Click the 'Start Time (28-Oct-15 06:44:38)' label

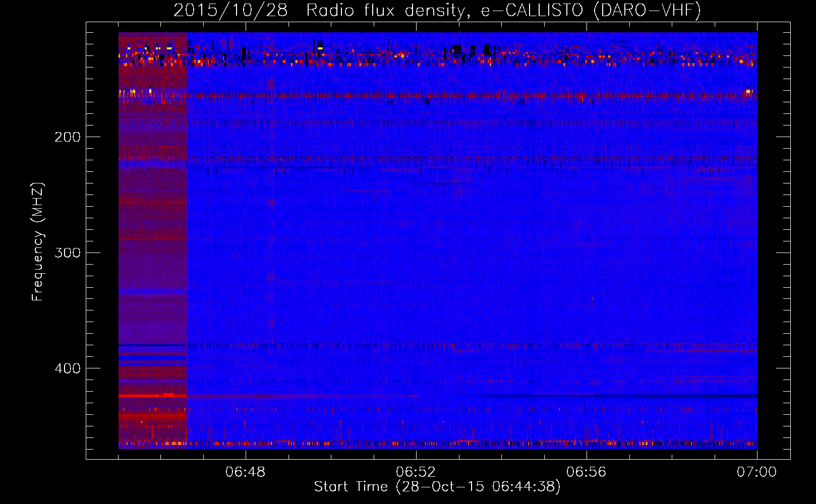437,487
